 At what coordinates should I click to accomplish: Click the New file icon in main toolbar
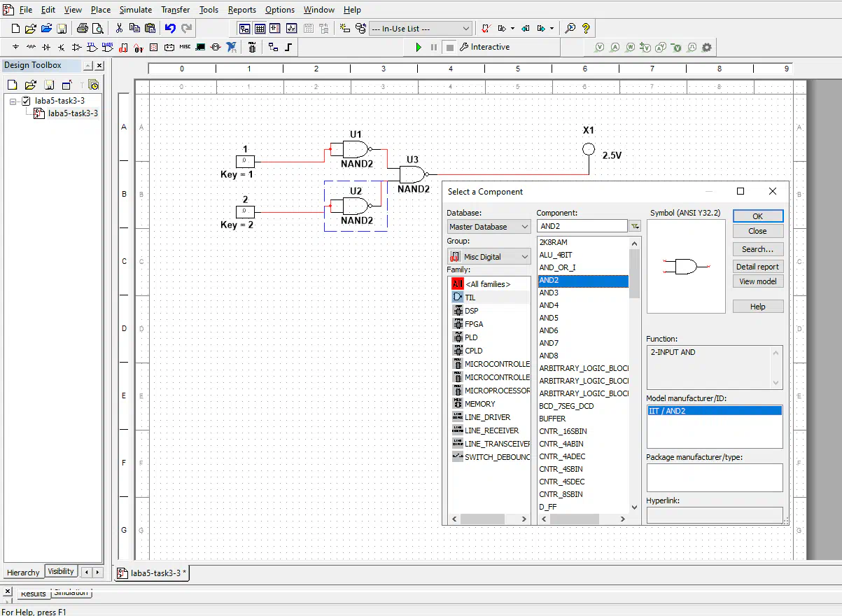[x=15, y=29]
